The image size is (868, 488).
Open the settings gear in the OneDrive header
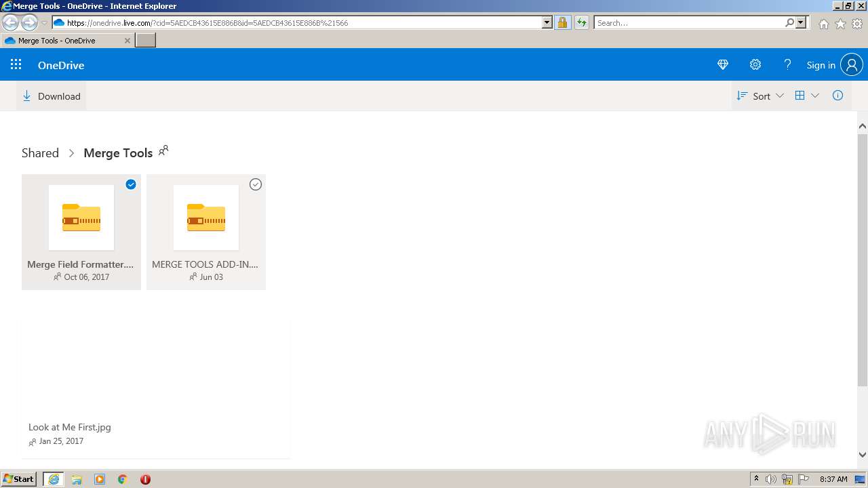pyautogui.click(x=755, y=64)
